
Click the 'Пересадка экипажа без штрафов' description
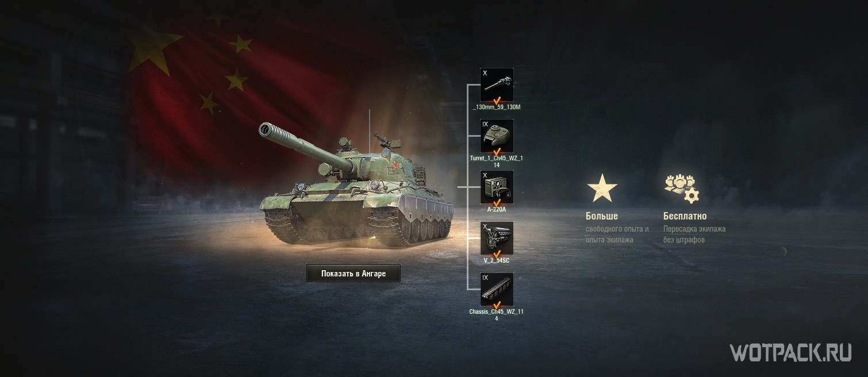(x=694, y=234)
